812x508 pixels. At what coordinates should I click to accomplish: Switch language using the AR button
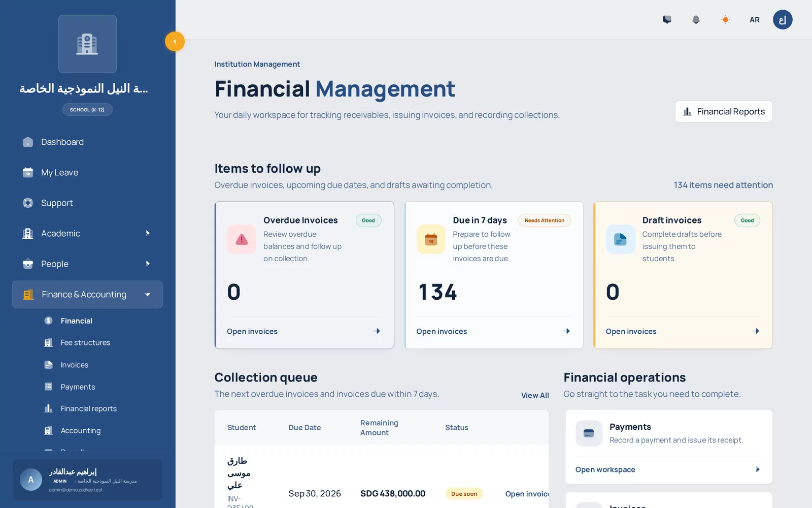pyautogui.click(x=755, y=20)
